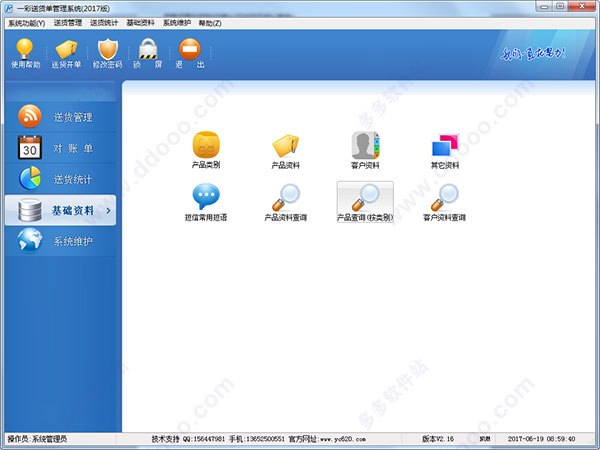Open the 帮助(Z) menu

point(210,23)
